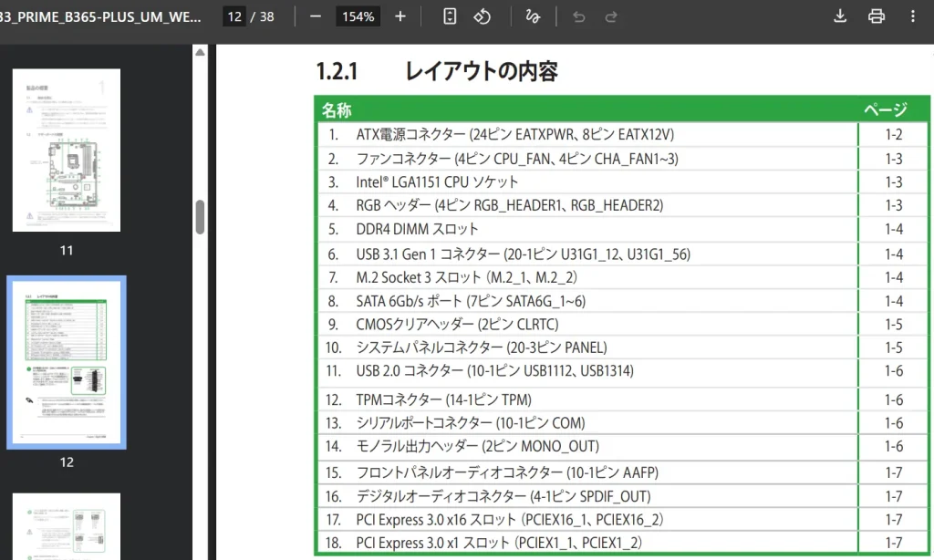Open the page 13 thumbnail at bottom
Viewport: 934px width, 560px height.
pos(67,526)
